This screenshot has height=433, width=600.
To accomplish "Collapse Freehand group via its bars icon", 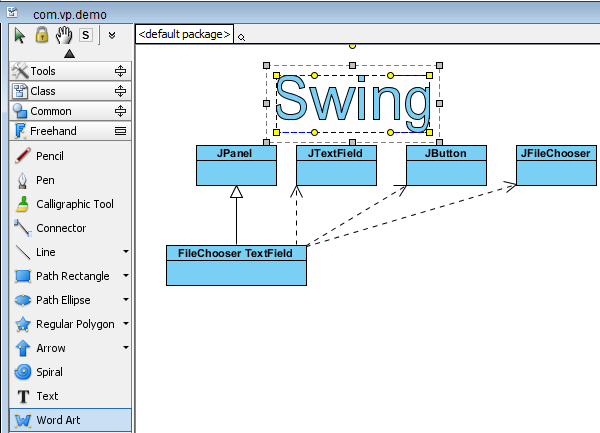I will (x=120, y=131).
